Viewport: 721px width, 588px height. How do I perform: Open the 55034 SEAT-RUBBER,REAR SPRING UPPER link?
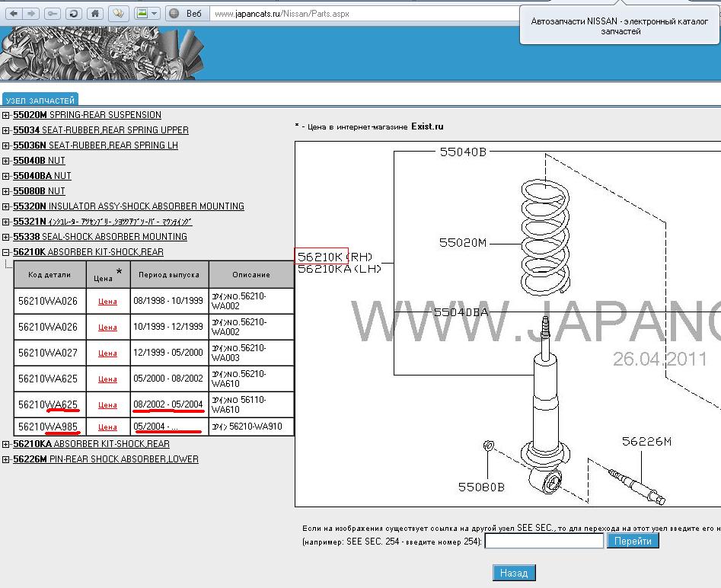[100, 129]
